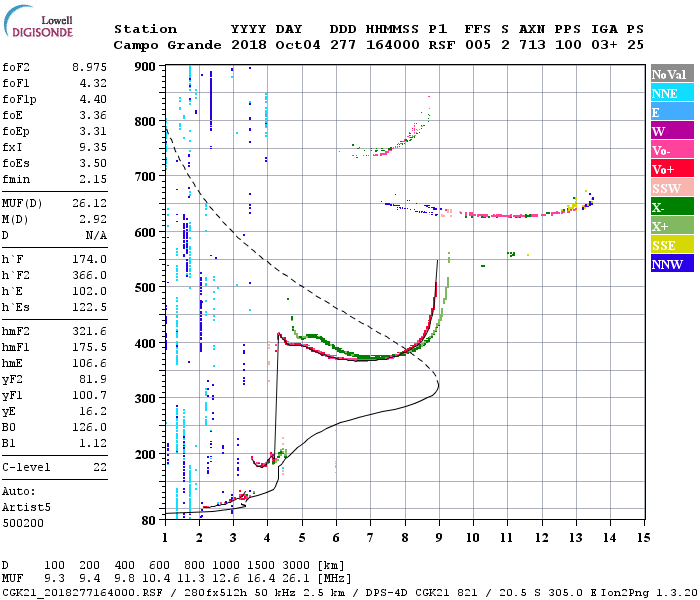Click the MUF 9.3 value in bottom table
Screen dimensions: 700x600
(x=54, y=579)
